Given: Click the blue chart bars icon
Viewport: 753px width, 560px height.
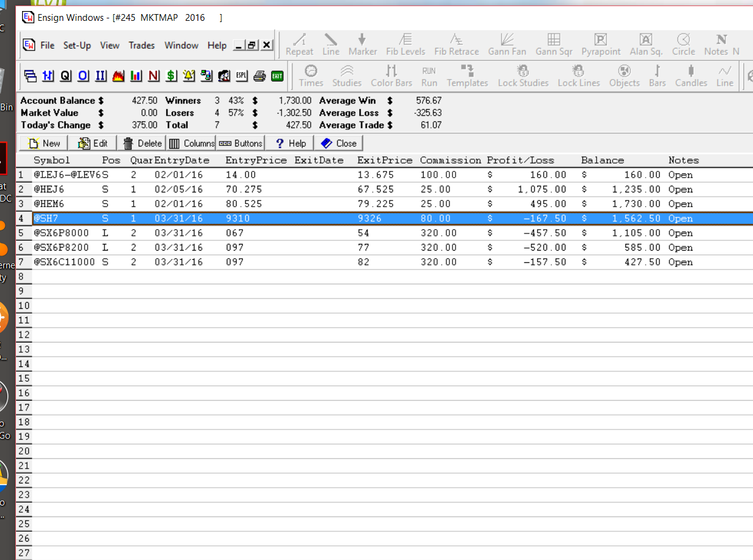Looking at the screenshot, I should (48, 76).
